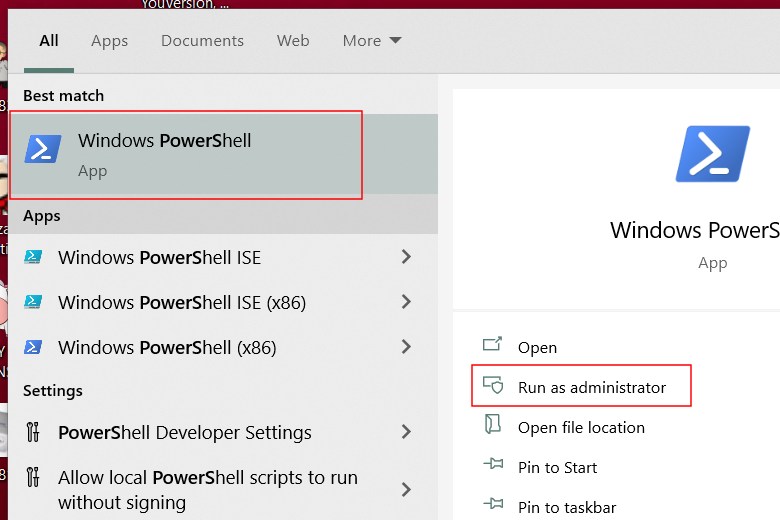
Task: Expand Windows PowerShell (x86) arrow
Action: (406, 347)
